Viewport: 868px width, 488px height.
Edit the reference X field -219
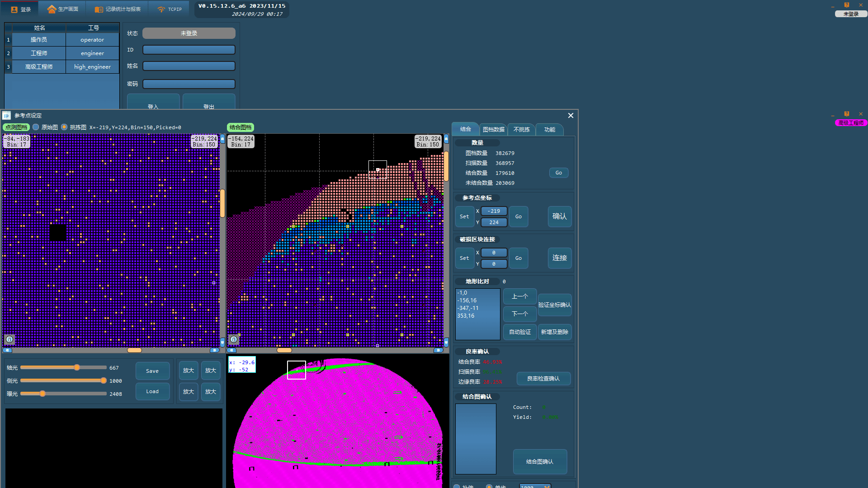494,211
